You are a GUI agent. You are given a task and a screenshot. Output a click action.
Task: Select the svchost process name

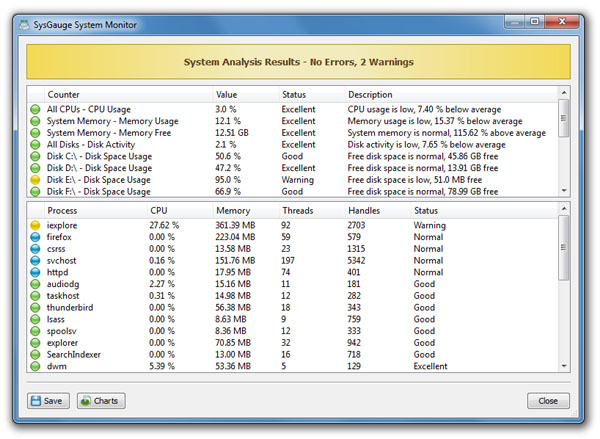click(61, 261)
